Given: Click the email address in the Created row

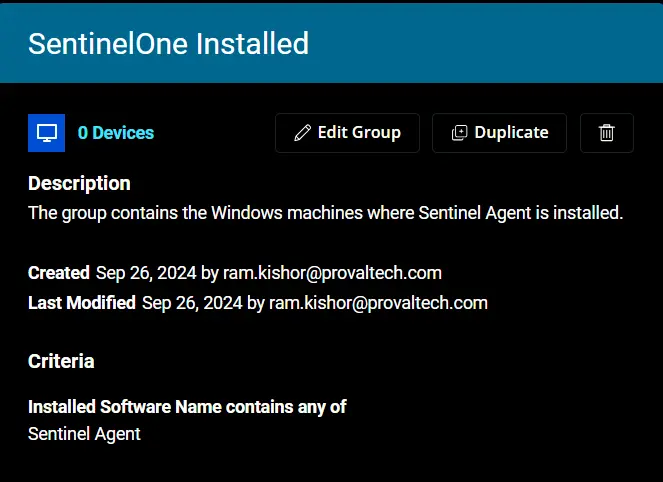Looking at the screenshot, I should coord(332,273).
